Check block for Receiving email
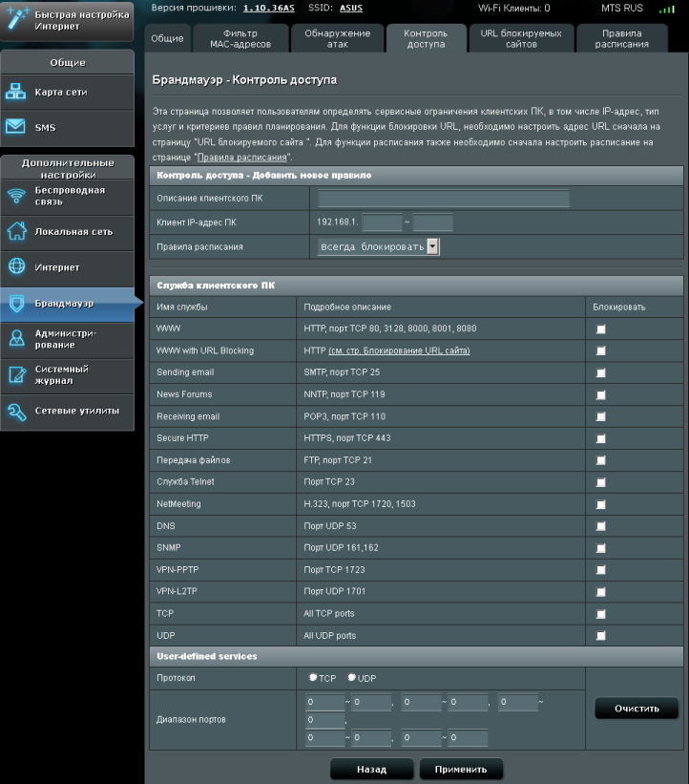The height and width of the screenshot is (784, 689). click(x=600, y=416)
